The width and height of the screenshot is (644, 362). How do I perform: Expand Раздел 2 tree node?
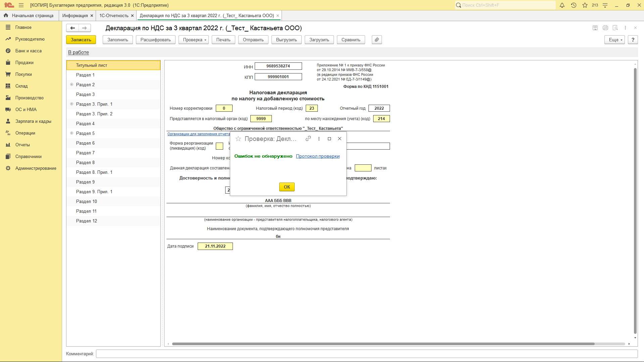pyautogui.click(x=71, y=85)
